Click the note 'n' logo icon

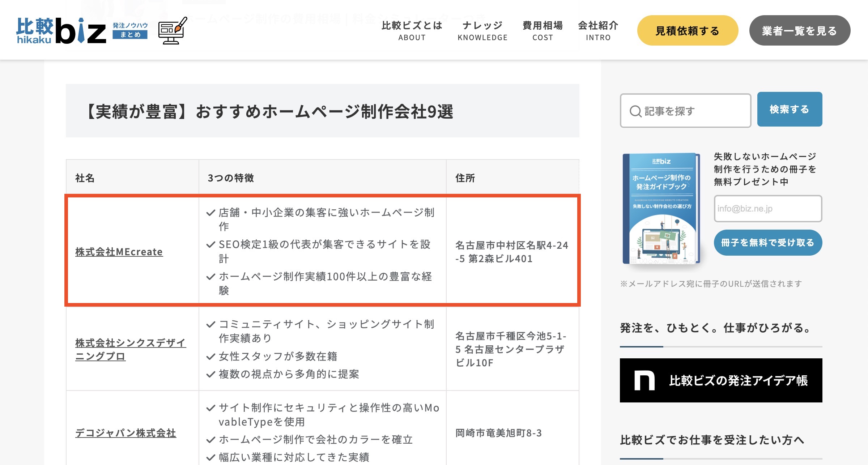point(644,380)
